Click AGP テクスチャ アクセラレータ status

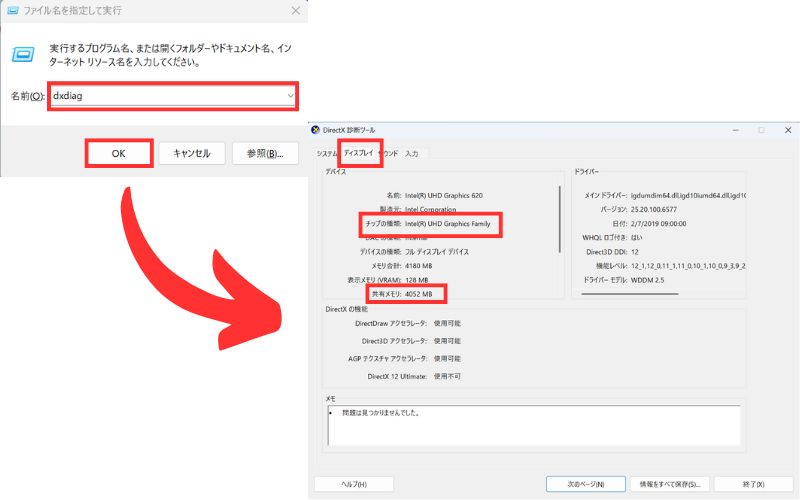(447, 359)
